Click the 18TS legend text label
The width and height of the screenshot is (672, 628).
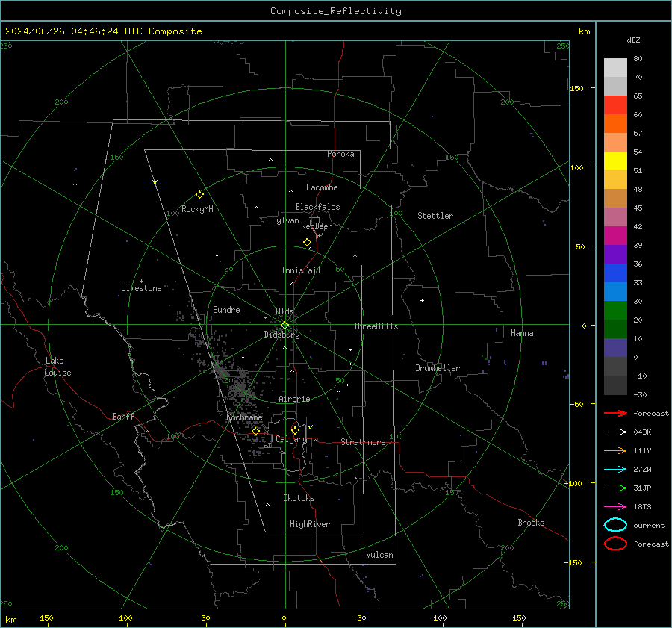coord(642,507)
